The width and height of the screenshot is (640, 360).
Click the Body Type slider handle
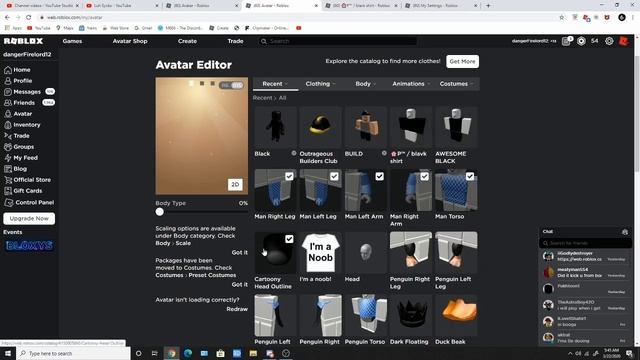point(160,212)
